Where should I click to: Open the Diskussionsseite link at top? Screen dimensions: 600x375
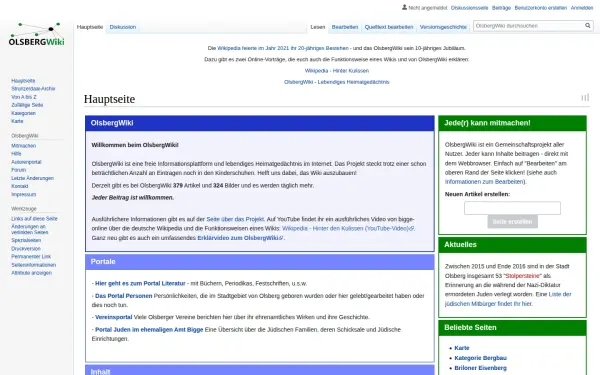click(x=470, y=8)
